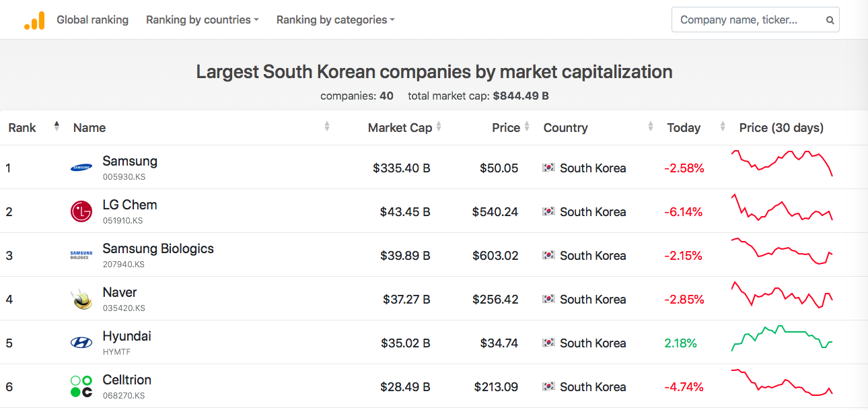
Task: Click Samsung's -2.58% daily change
Action: [684, 168]
